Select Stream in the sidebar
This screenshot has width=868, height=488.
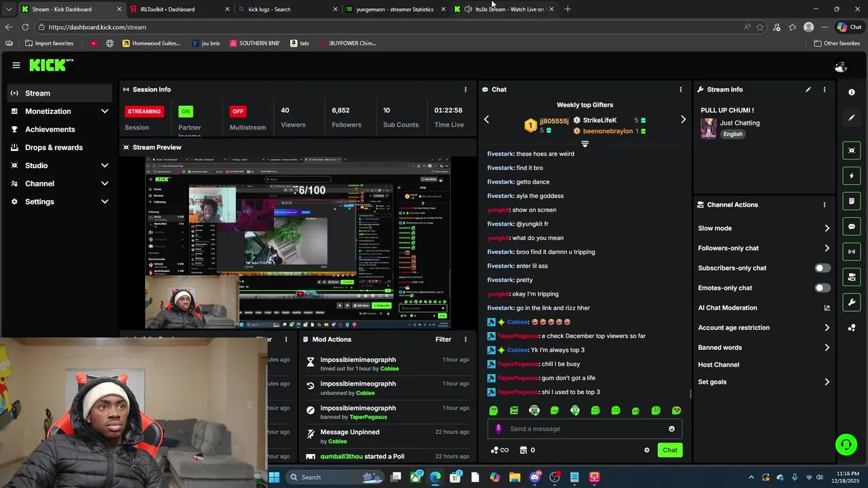(x=60, y=93)
